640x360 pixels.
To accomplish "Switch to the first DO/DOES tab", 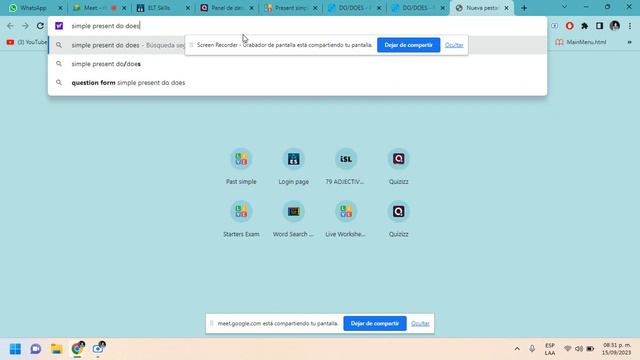I will coord(354,8).
